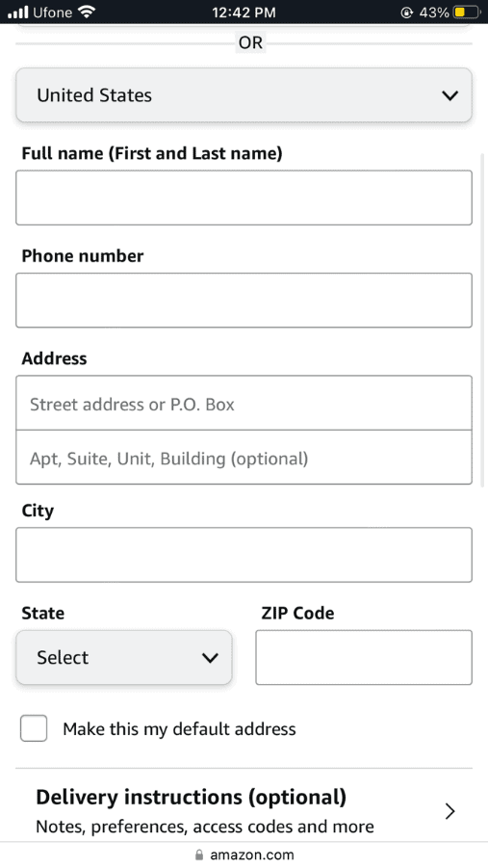488x868 pixels.
Task: Check Make this my default address
Action: 34,728
